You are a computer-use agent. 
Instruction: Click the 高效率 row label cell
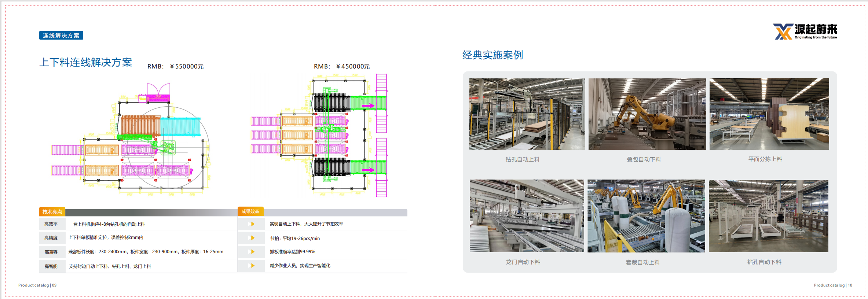pos(51,224)
